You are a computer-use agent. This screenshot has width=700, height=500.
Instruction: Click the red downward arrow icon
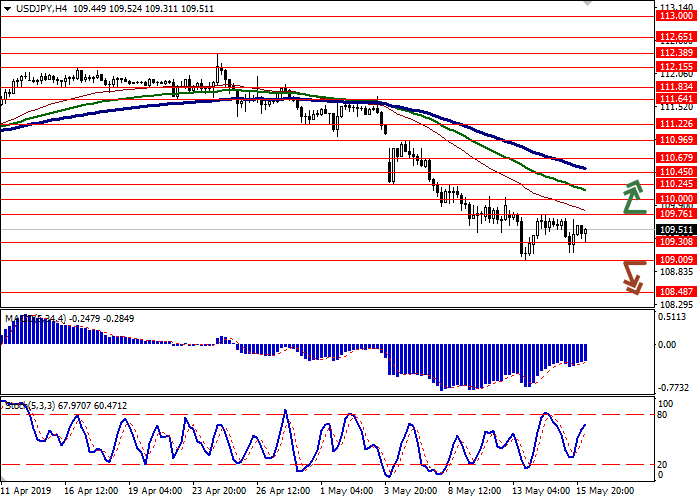tap(632, 277)
